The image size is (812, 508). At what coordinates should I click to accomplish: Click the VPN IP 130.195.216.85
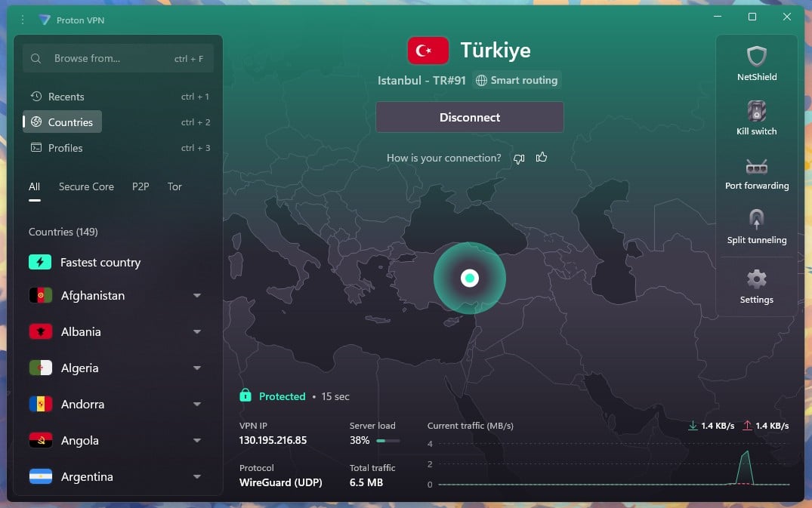click(273, 440)
